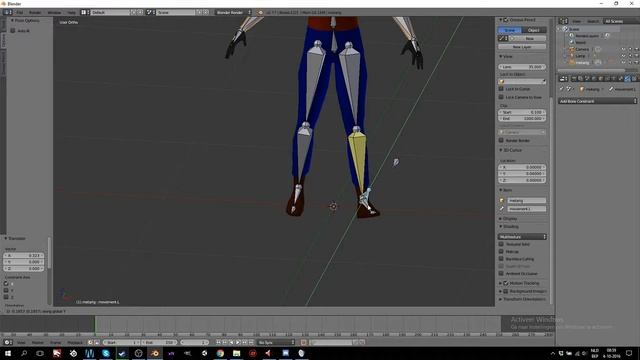Open Blender from the Windows taskbar
Image resolution: width=640 pixels, height=360 pixels.
pos(155,353)
